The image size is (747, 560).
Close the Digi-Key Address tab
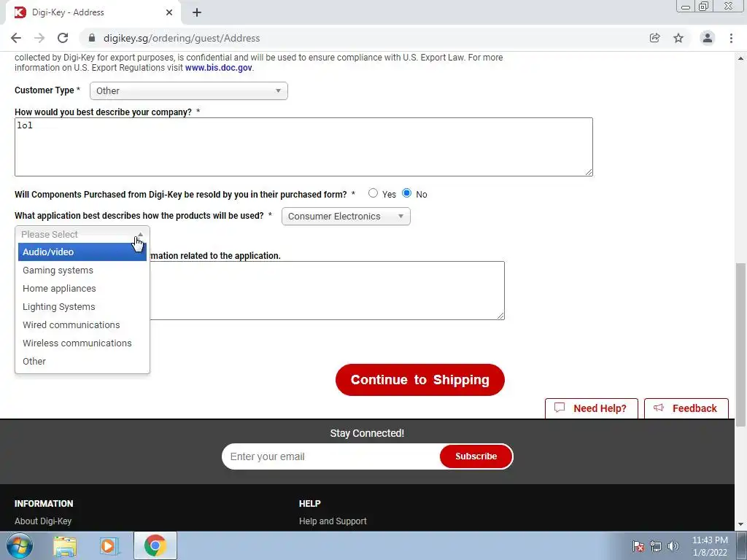click(169, 12)
